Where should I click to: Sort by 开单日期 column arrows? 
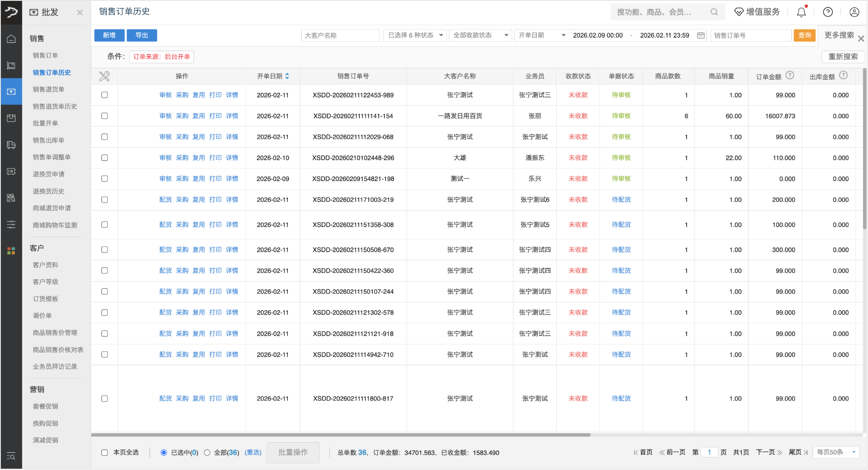(287, 76)
